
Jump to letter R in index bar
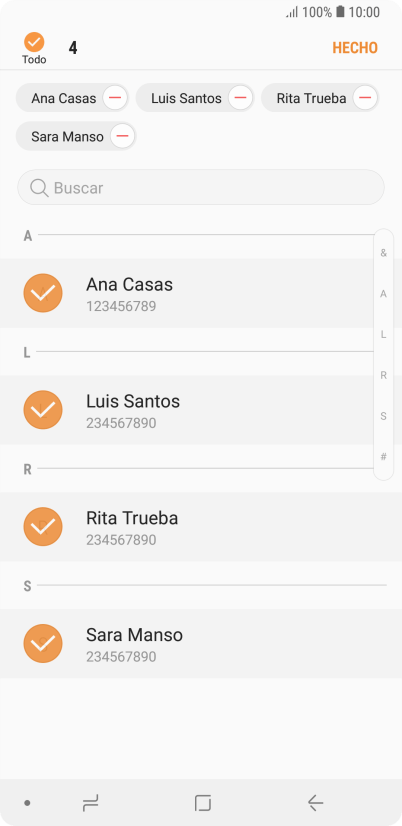384,376
